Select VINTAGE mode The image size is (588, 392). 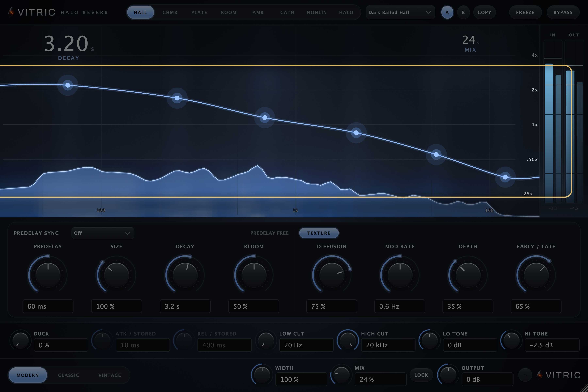click(109, 375)
